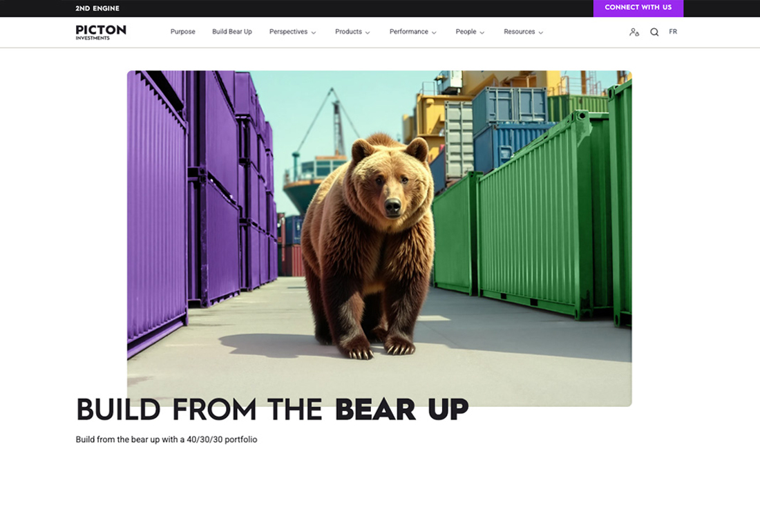This screenshot has height=532, width=760.
Task: Open the Purpose menu item
Action: [x=182, y=32]
